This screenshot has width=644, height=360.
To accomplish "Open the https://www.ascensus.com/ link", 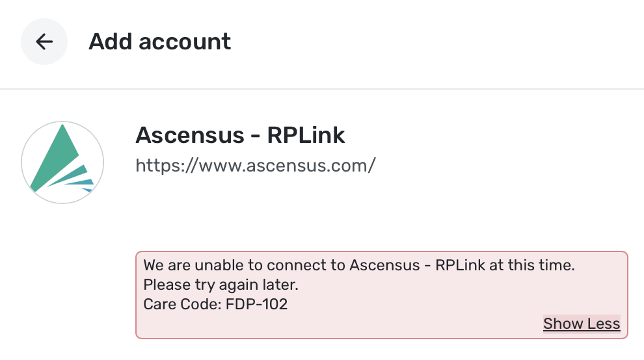I will tap(255, 165).
